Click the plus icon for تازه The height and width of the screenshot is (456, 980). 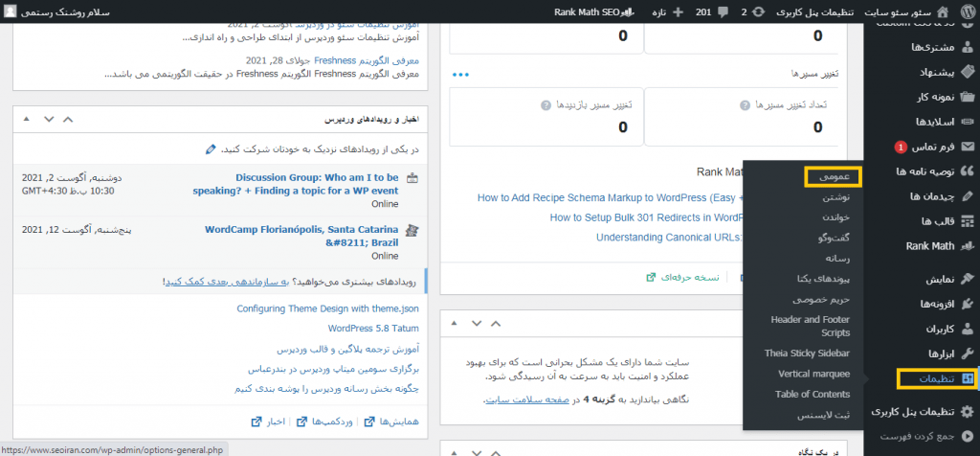678,11
